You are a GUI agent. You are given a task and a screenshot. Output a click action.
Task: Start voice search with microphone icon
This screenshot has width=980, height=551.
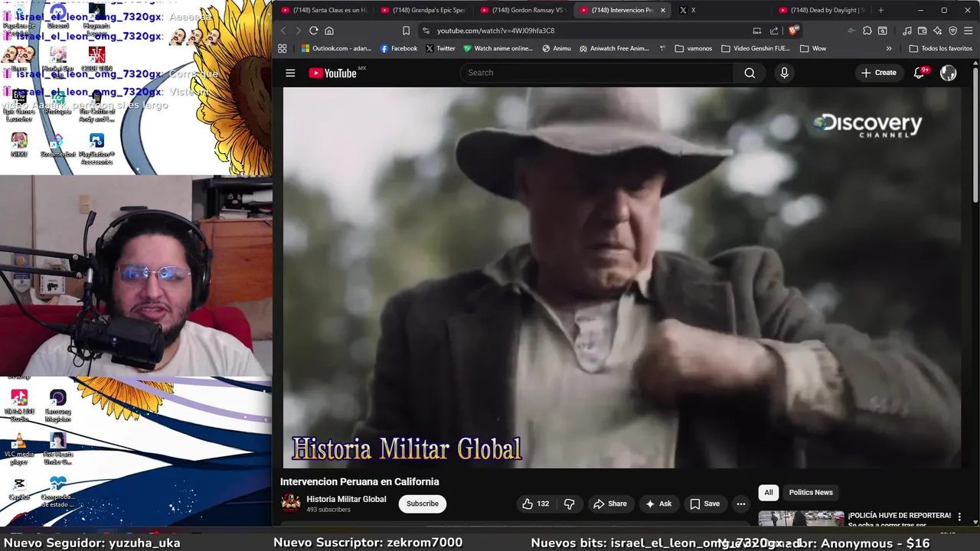[784, 73]
